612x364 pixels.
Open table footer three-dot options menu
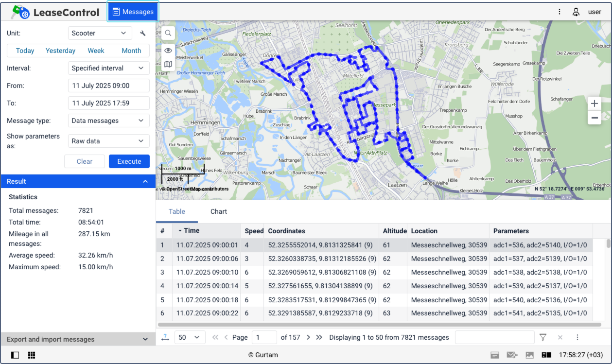coord(577,337)
